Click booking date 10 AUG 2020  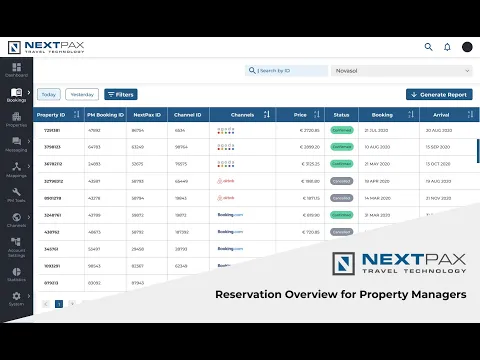377,147
